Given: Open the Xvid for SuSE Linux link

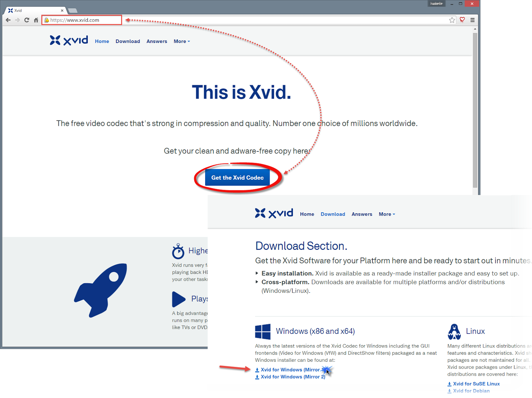Looking at the screenshot, I should tap(473, 384).
